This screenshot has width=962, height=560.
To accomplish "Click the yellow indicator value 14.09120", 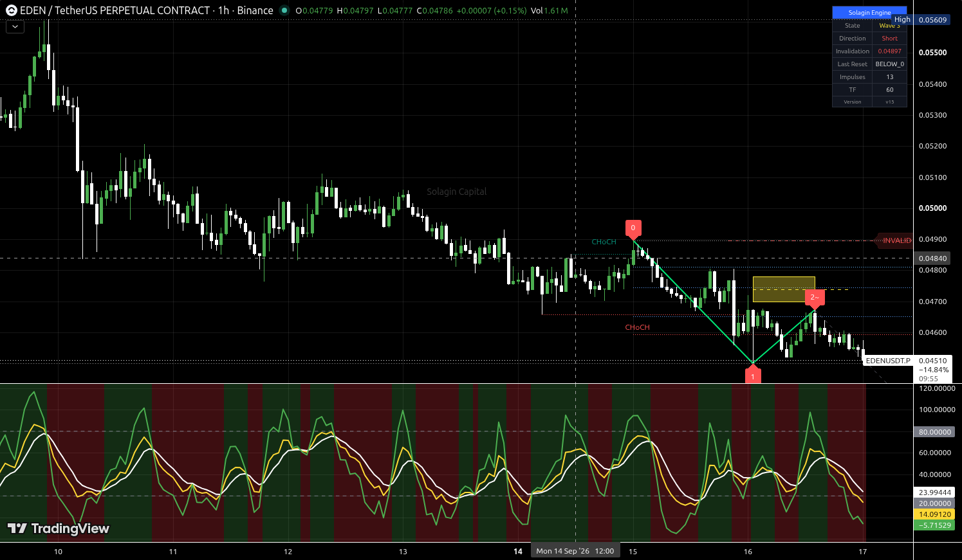I will click(934, 514).
